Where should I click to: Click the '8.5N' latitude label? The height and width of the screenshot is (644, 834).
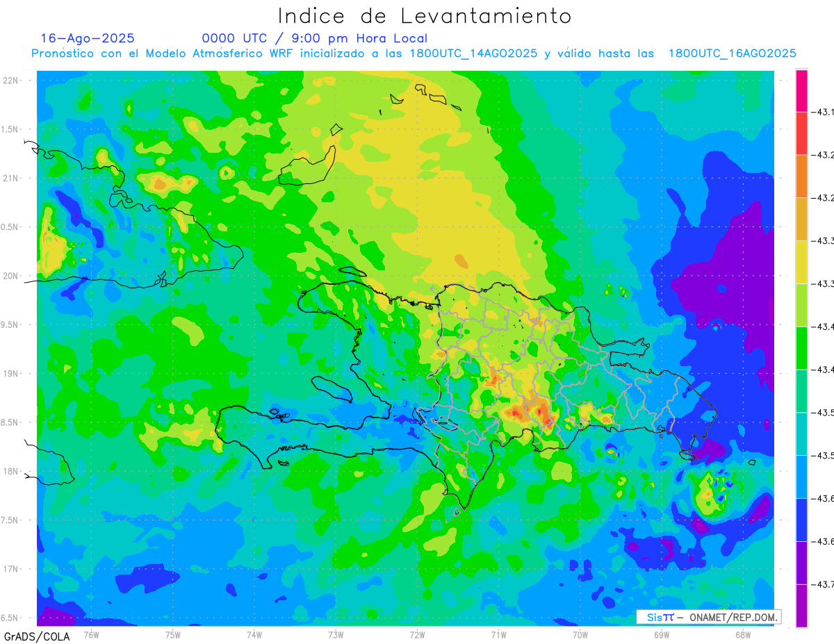pos(10,422)
